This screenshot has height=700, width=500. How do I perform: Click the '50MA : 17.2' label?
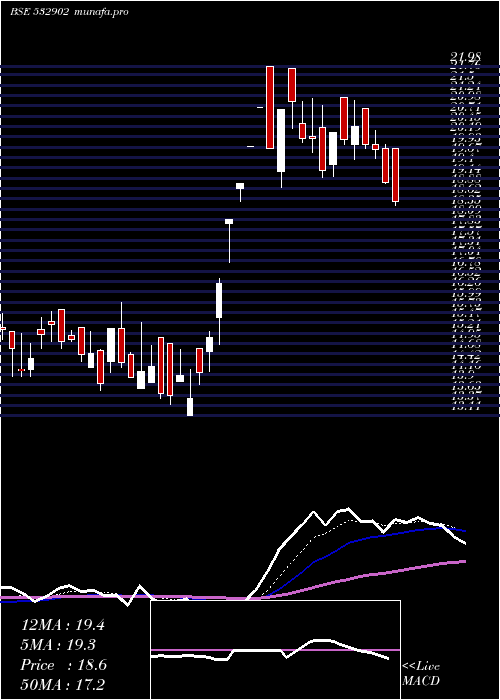[63, 685]
